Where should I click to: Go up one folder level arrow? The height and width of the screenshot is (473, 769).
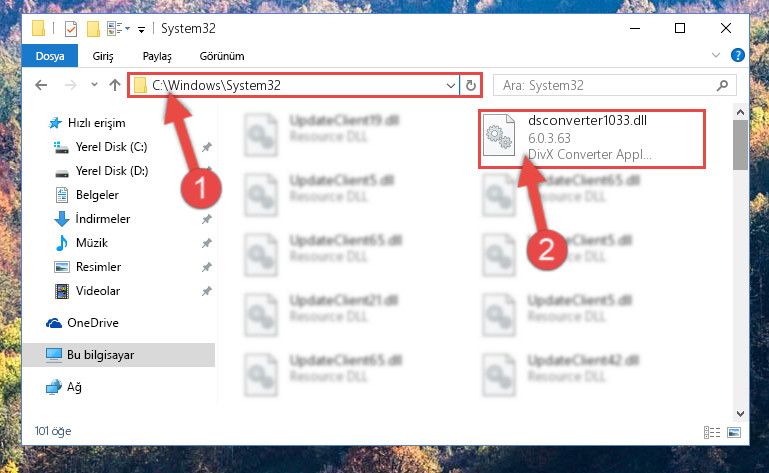115,85
